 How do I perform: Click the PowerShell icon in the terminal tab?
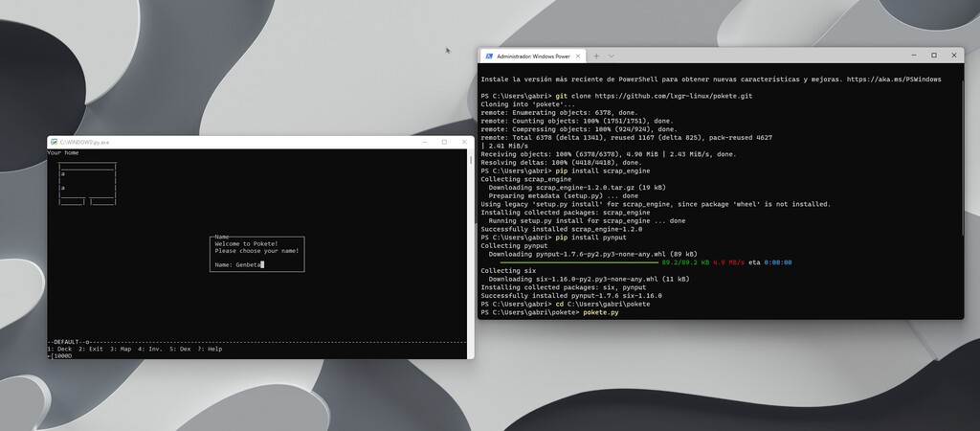click(489, 57)
